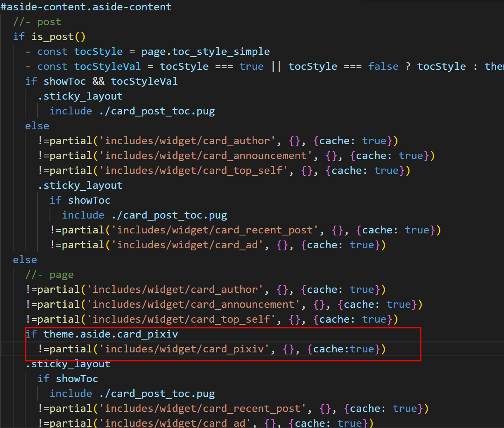Click 'theme.aside.card_pixiv' condition
This screenshot has width=504, height=428.
[111, 334]
